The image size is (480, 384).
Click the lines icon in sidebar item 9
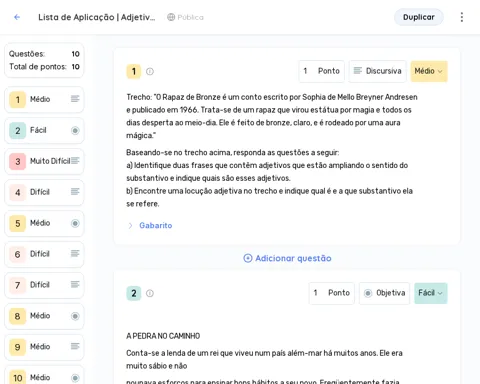[75, 346]
